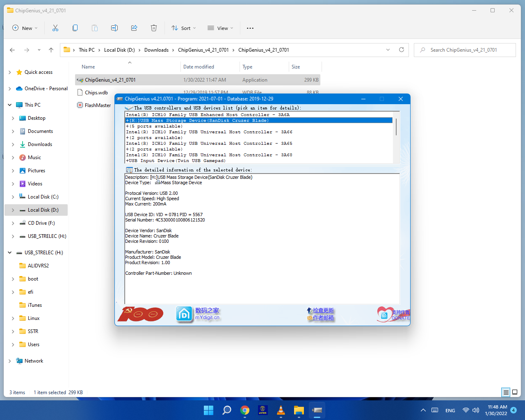Image resolution: width=525 pixels, height=420 pixels.
Task: Open Search from the taskbar
Action: [x=226, y=410]
